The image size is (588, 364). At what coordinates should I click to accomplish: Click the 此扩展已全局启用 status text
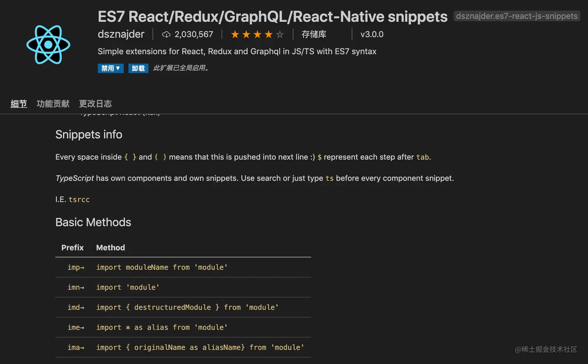181,68
